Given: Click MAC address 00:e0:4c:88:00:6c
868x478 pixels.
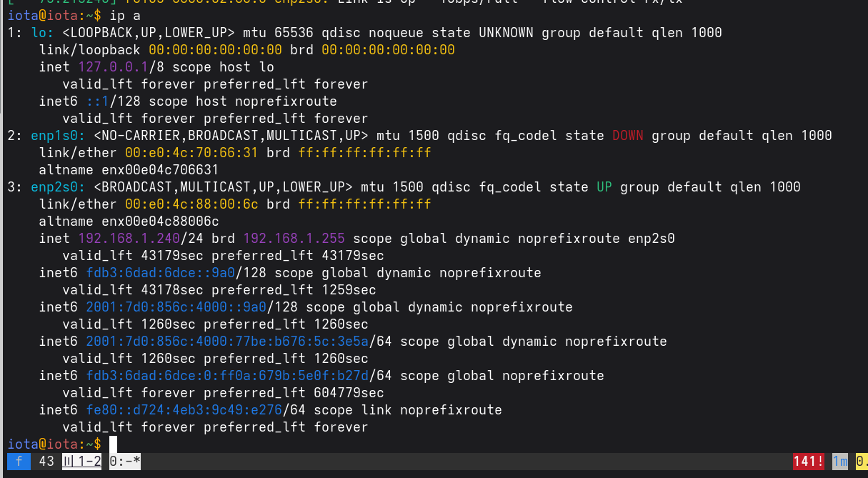Looking at the screenshot, I should pyautogui.click(x=191, y=204).
